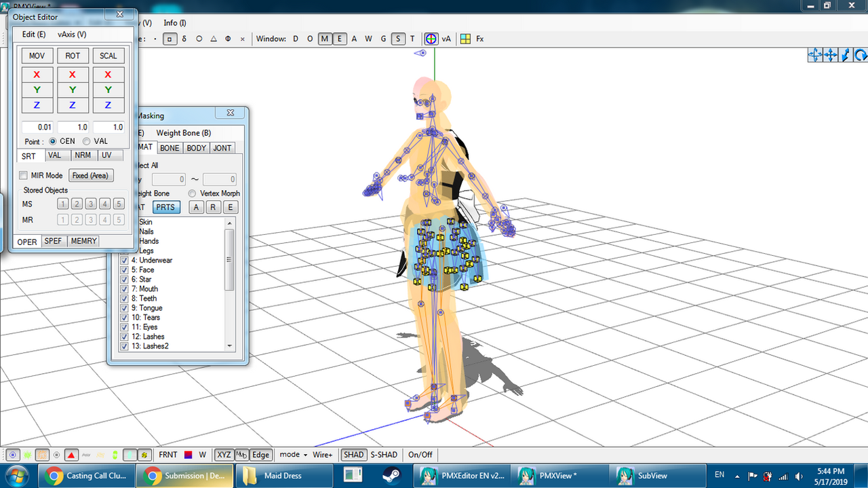Uncheck the 7: Mouth material checkbox

tap(124, 288)
